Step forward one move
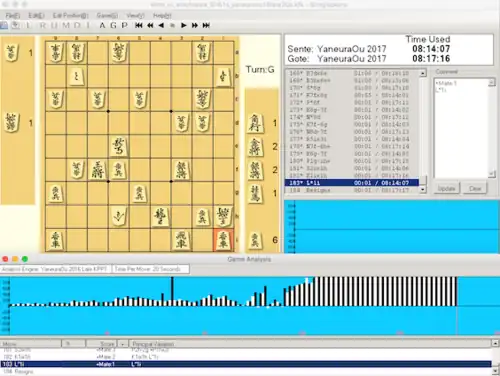 pos(183,25)
